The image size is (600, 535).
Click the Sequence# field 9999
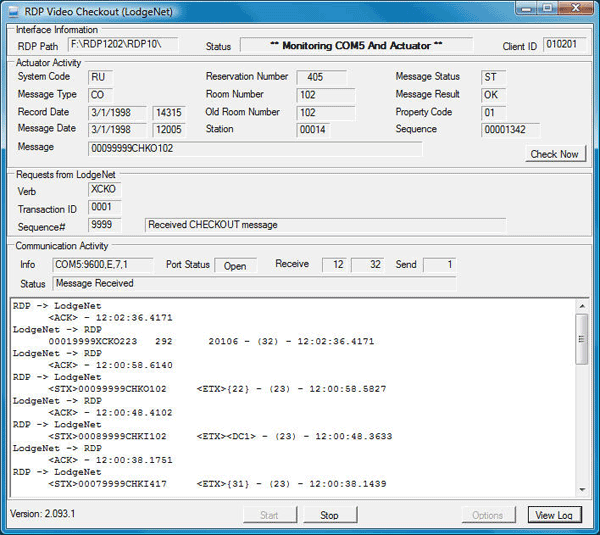[104, 225]
